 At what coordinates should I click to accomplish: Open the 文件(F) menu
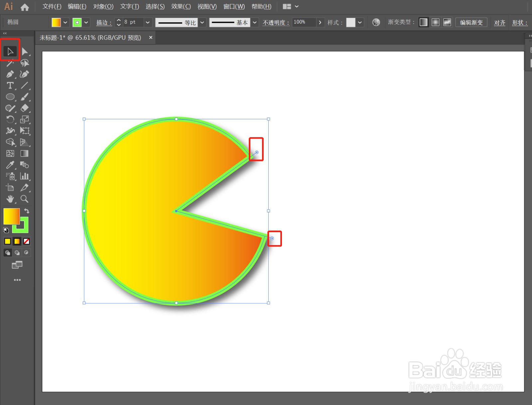pyautogui.click(x=52, y=7)
